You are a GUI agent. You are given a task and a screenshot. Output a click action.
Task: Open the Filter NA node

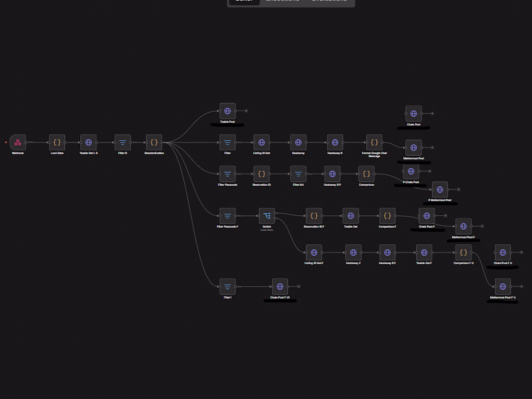pos(298,174)
